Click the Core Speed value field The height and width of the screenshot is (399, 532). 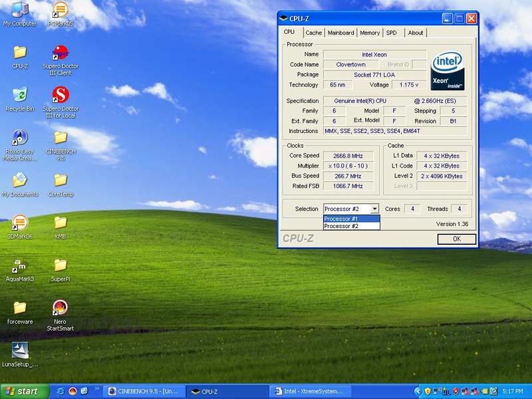tap(348, 156)
